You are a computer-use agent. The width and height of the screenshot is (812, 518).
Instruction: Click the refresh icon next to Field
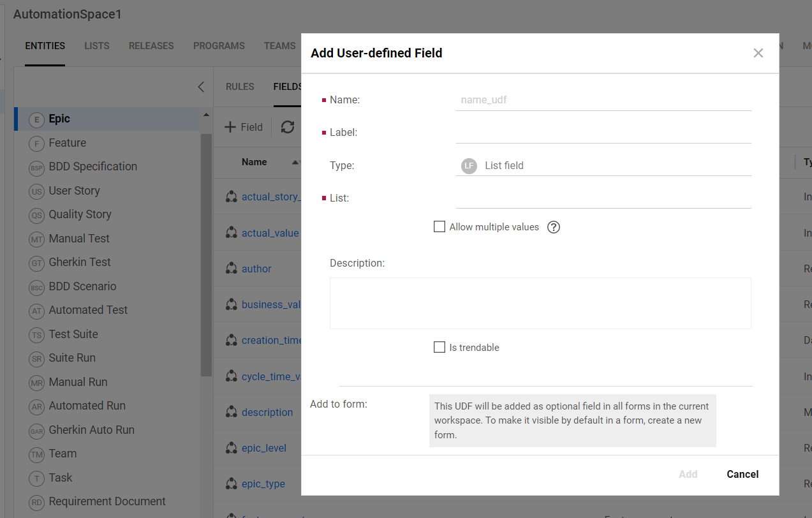click(x=288, y=127)
